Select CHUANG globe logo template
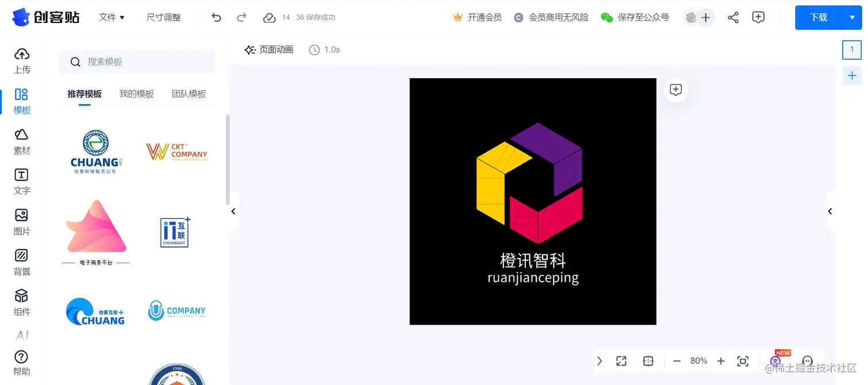 click(x=95, y=152)
